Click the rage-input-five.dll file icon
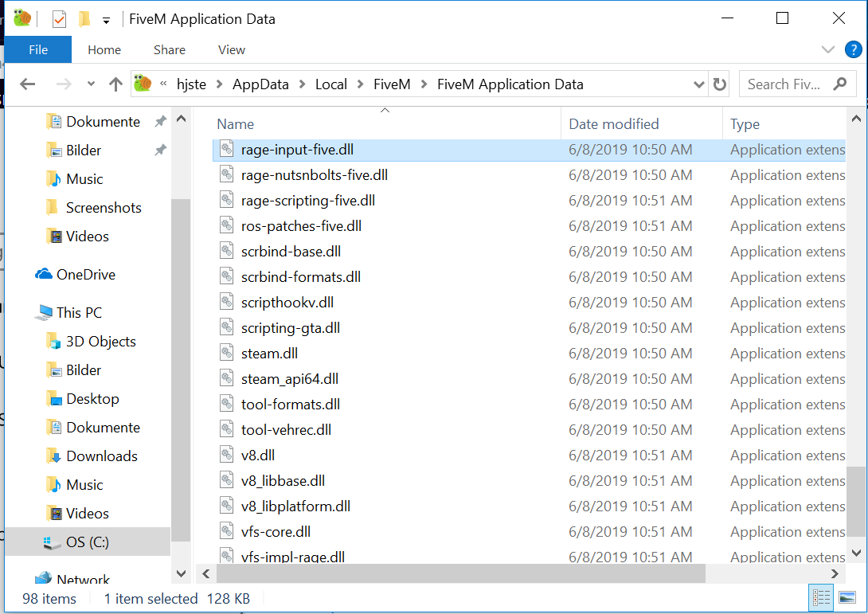This screenshot has width=868, height=614. tap(226, 150)
